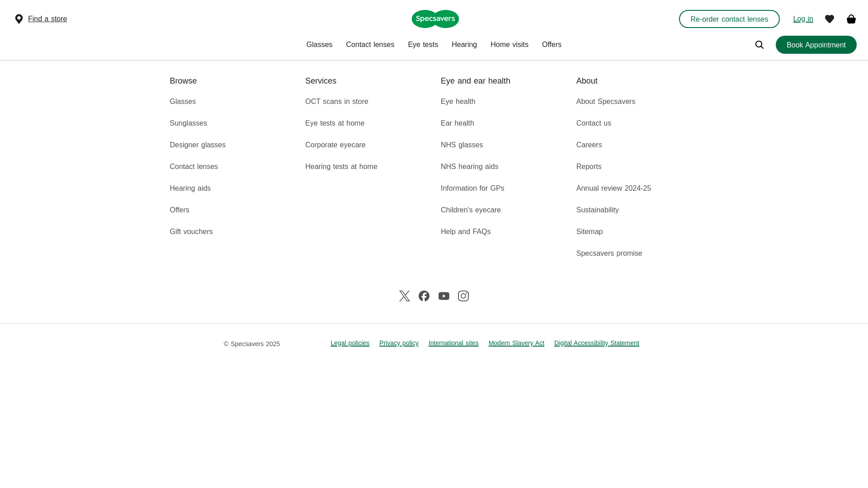Click the search magnifier icon

coord(759,45)
